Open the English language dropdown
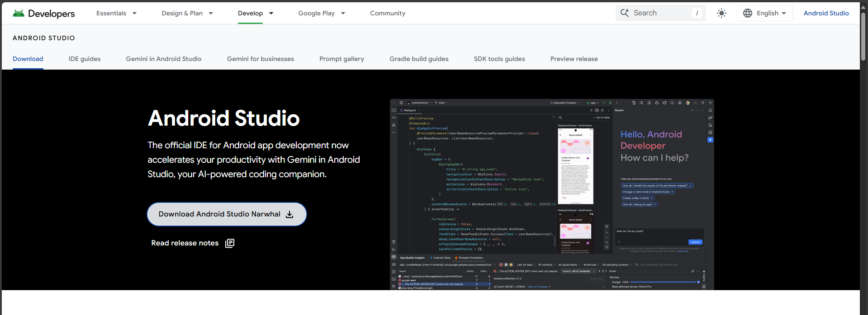 [x=764, y=13]
